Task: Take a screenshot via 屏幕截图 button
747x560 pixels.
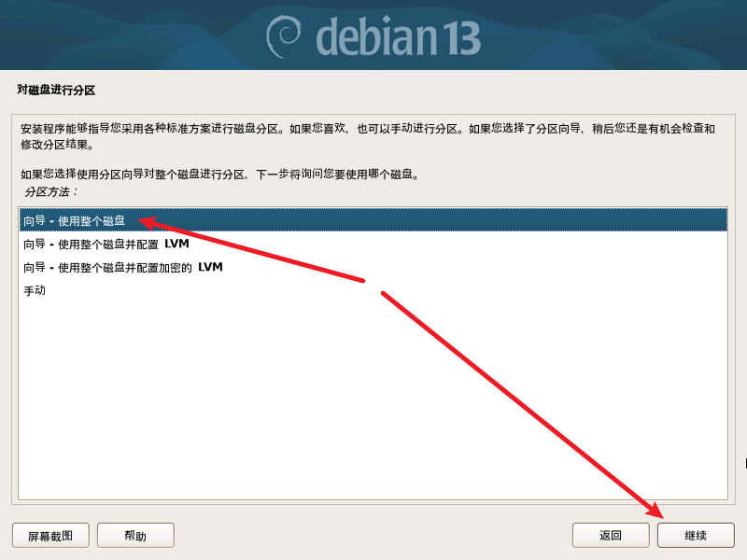Action: tap(51, 535)
